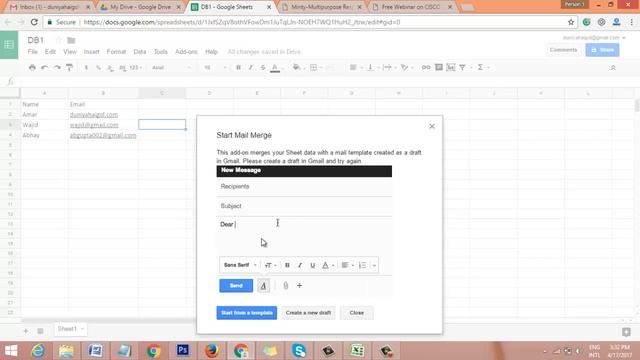This screenshot has height=360, width=640.
Task: Dismiss Mail Merge dialog with X
Action: [x=432, y=127]
